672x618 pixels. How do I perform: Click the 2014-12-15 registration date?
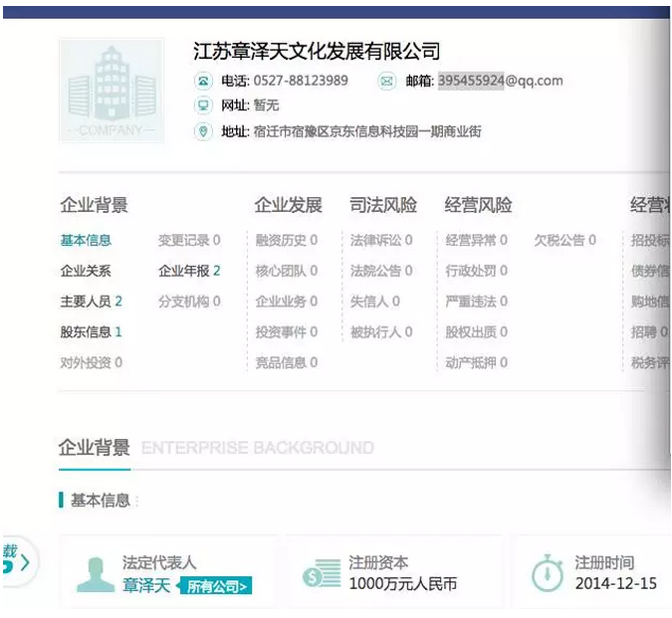click(x=616, y=584)
